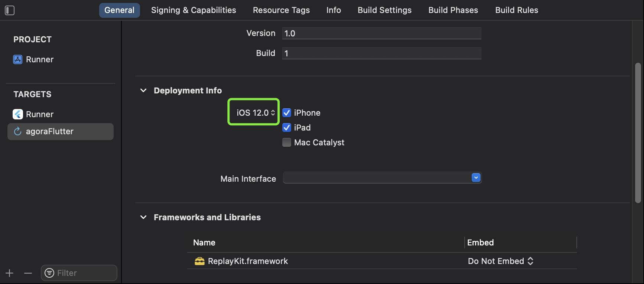Click the Version field showing 1.0

[382, 33]
